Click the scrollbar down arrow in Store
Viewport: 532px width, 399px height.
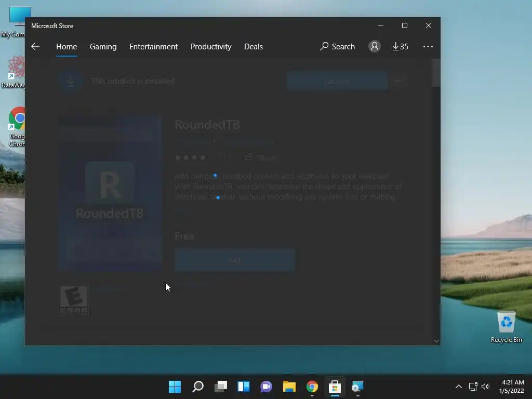point(436,341)
